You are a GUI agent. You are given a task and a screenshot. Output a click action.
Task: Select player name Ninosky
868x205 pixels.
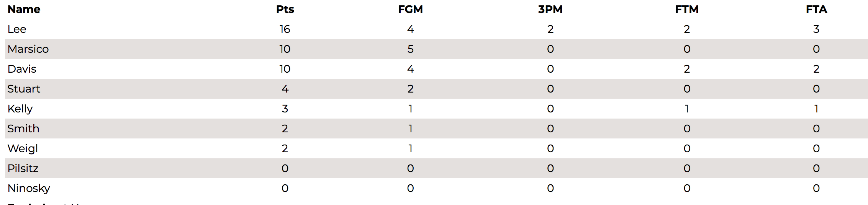(29, 189)
